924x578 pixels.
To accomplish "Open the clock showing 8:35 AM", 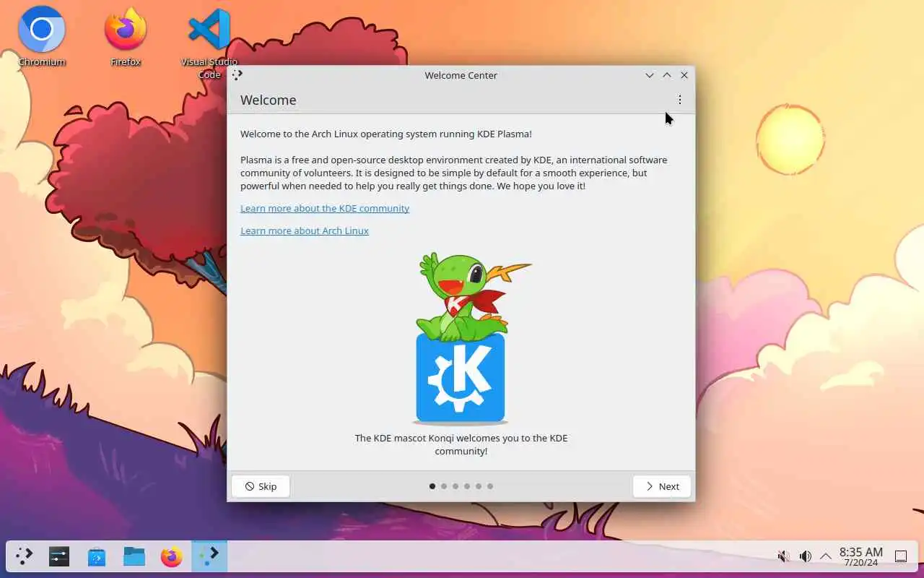I will coord(860,556).
